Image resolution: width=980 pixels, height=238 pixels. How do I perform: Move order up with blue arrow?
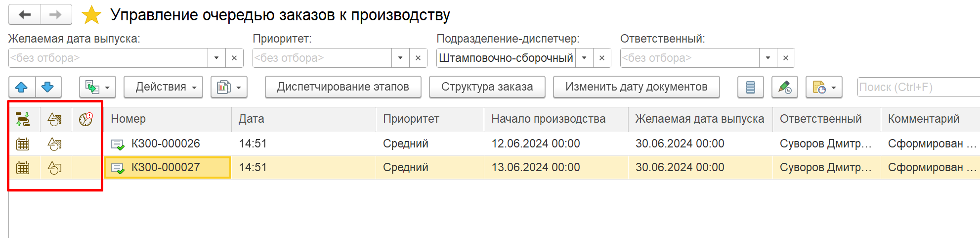tap(22, 87)
